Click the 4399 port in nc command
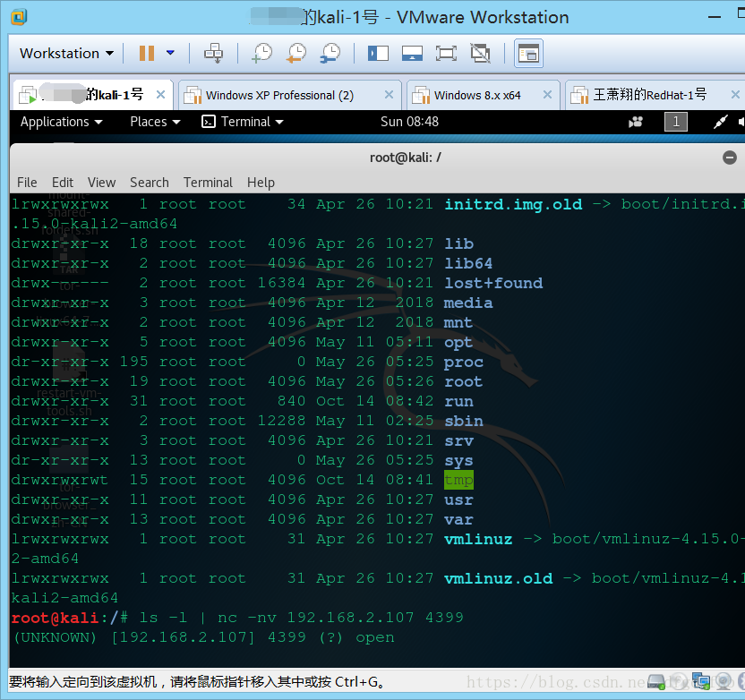Screen dimensions: 745x700 tap(444, 618)
